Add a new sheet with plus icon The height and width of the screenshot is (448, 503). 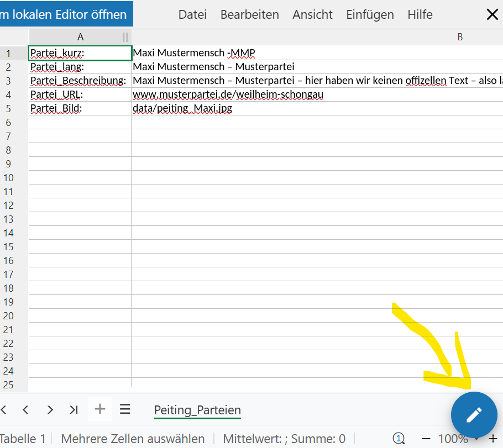tap(99, 409)
